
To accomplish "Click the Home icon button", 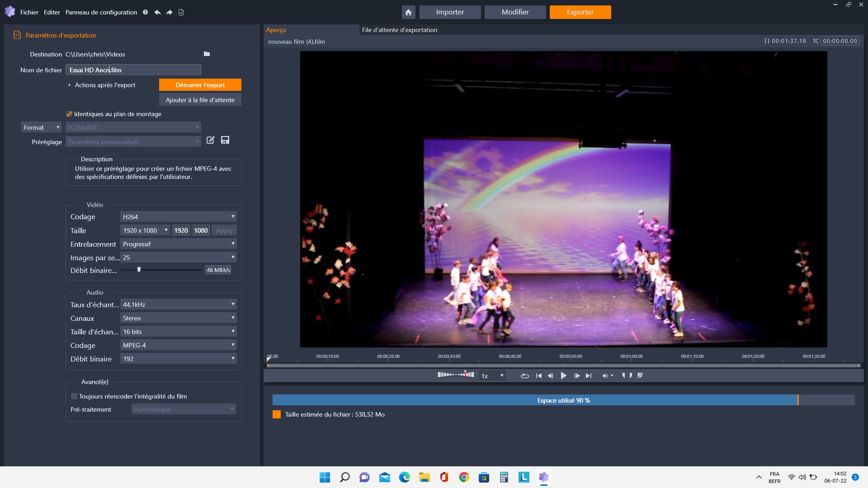I will [x=408, y=12].
